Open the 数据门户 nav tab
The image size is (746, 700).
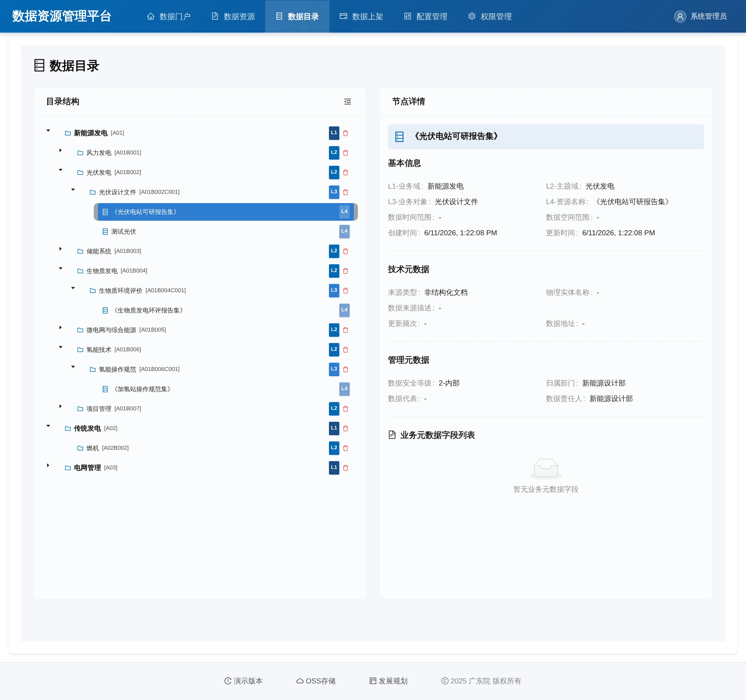pos(169,17)
